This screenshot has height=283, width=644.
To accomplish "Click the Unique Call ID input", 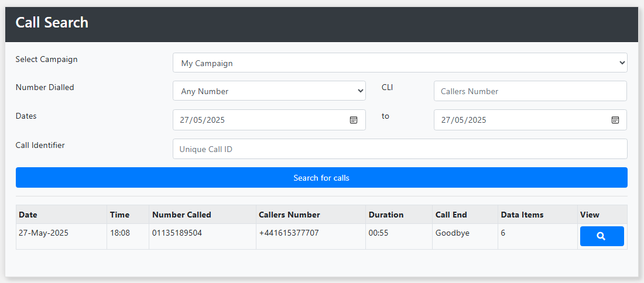I will point(400,149).
